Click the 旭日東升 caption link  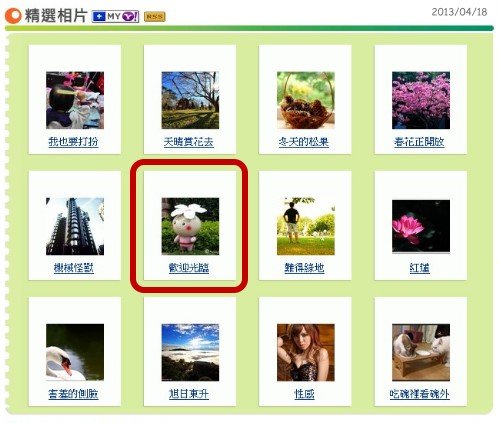[189, 394]
